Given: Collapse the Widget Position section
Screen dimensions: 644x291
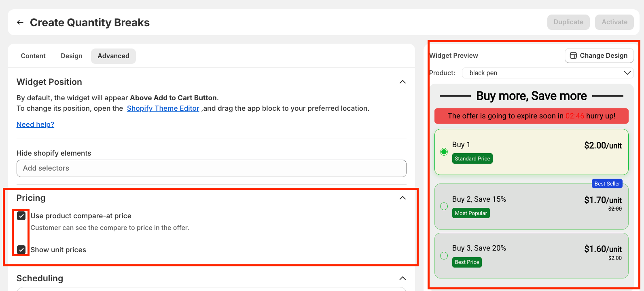Looking at the screenshot, I should 402,82.
